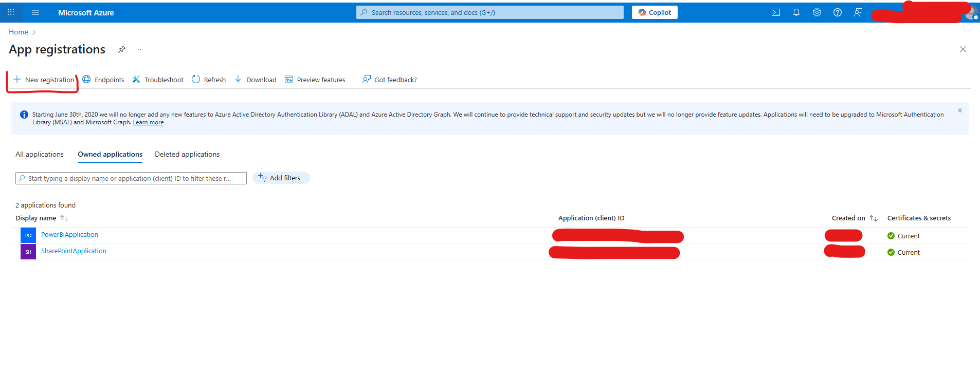Sort by Display name arrow icon

64,218
